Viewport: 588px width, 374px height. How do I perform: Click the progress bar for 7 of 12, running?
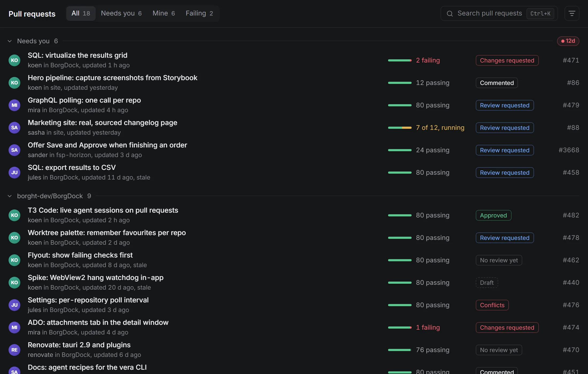[400, 128]
